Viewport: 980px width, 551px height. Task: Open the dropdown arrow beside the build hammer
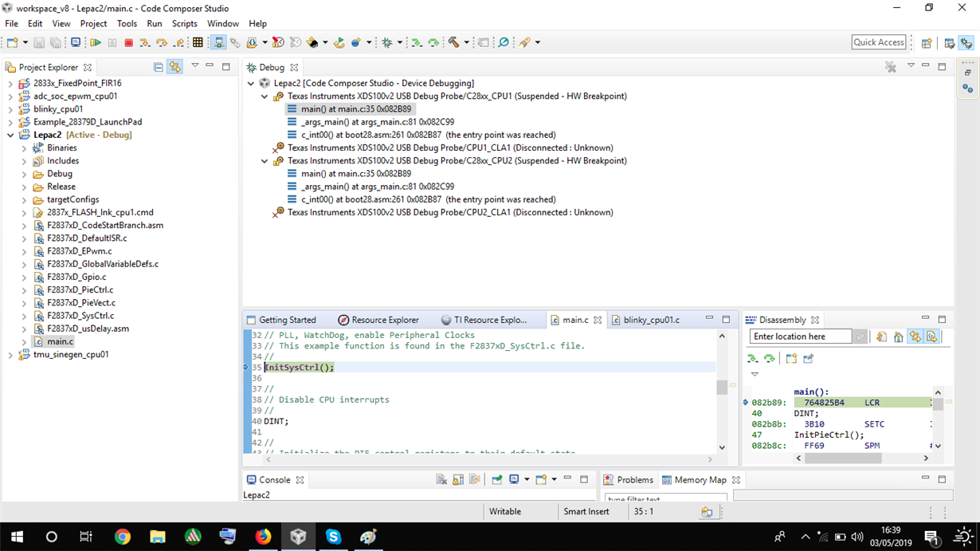(467, 43)
